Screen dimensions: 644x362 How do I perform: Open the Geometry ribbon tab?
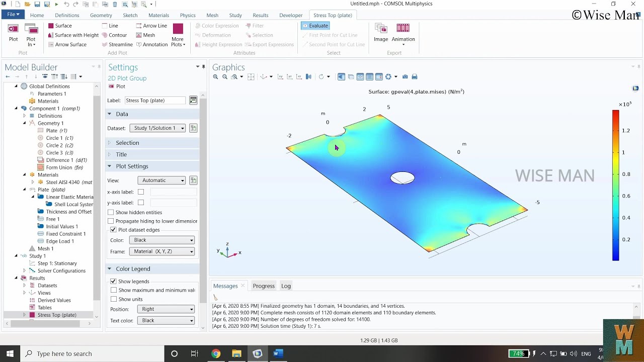tap(101, 15)
